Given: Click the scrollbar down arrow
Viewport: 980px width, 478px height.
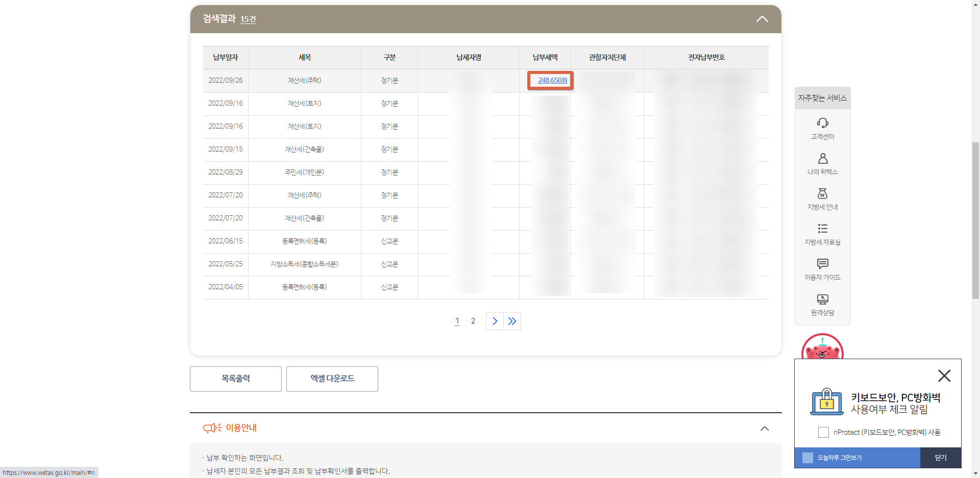Looking at the screenshot, I should click(x=975, y=473).
